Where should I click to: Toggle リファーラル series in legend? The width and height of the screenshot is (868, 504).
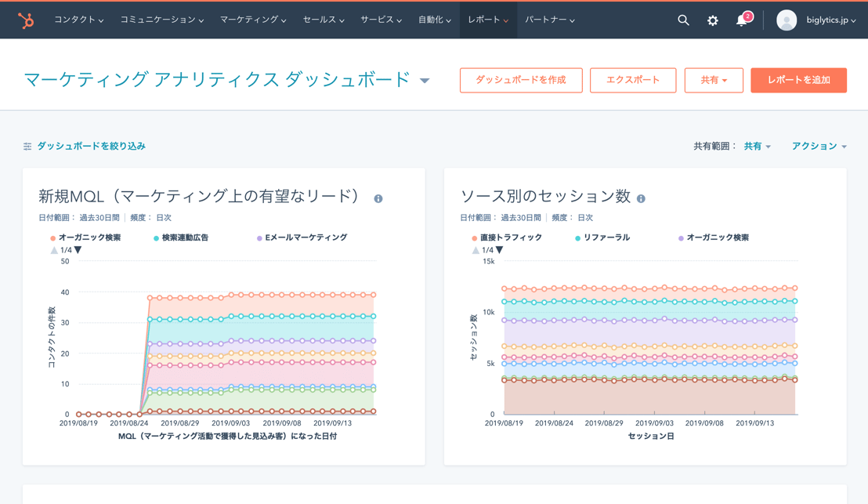point(602,237)
